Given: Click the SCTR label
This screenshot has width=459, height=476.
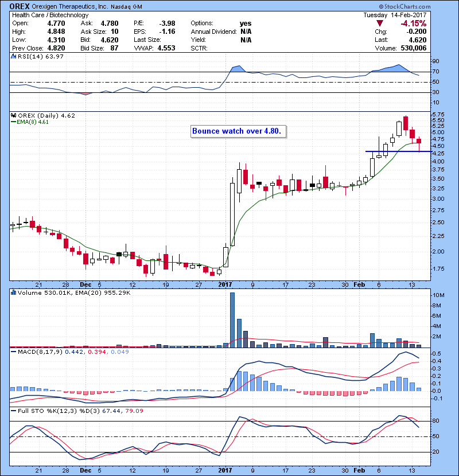Looking at the screenshot, I should [x=199, y=48].
